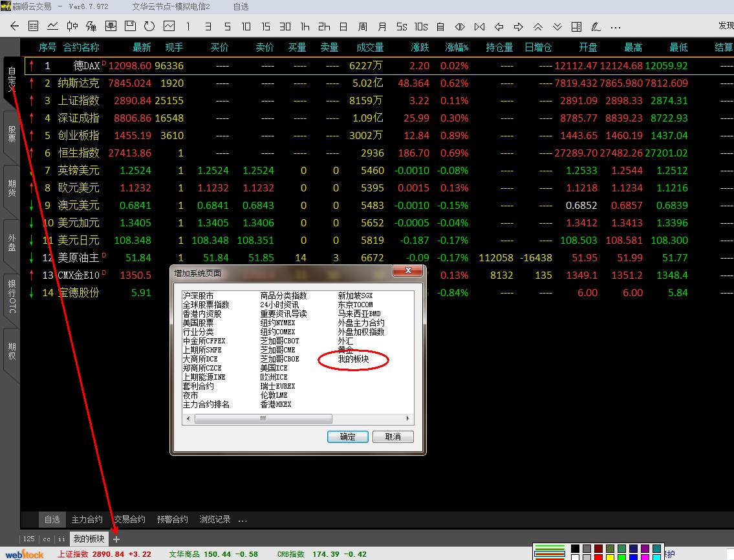Select the 15-minute period button
Viewport: 734px width, 560px height.
(266, 27)
